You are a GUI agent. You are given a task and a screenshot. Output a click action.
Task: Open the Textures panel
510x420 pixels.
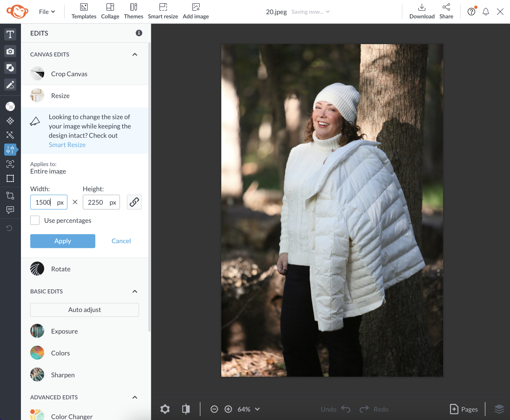click(10, 121)
